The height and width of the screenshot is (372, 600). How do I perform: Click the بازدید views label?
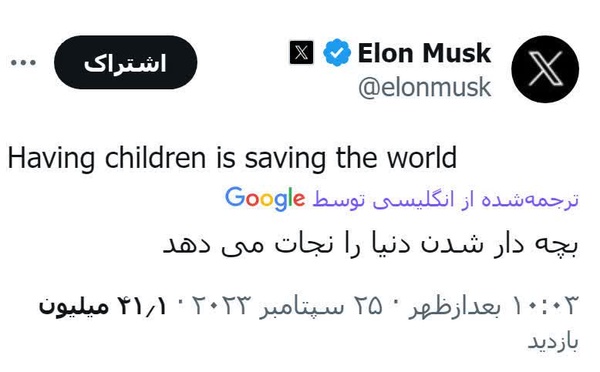[x=553, y=342]
